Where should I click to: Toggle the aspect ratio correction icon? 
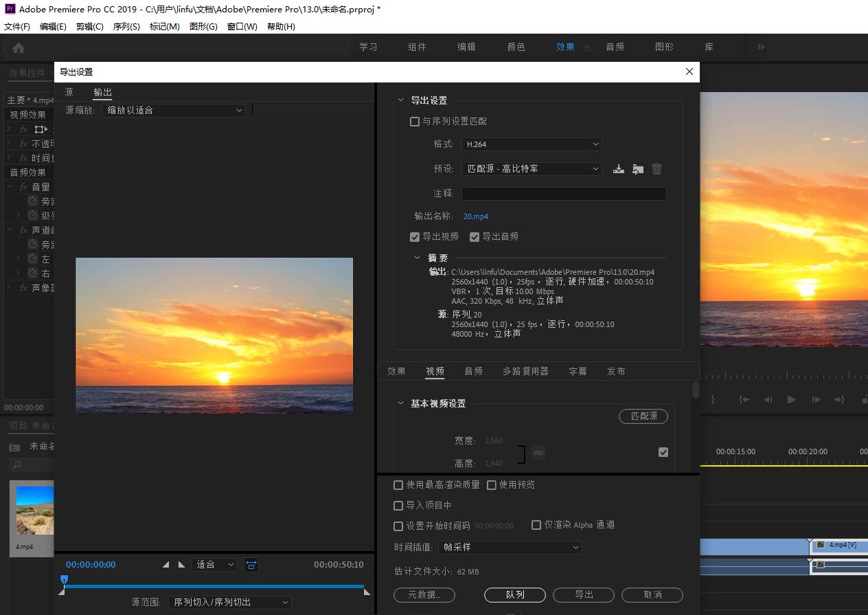pos(251,565)
